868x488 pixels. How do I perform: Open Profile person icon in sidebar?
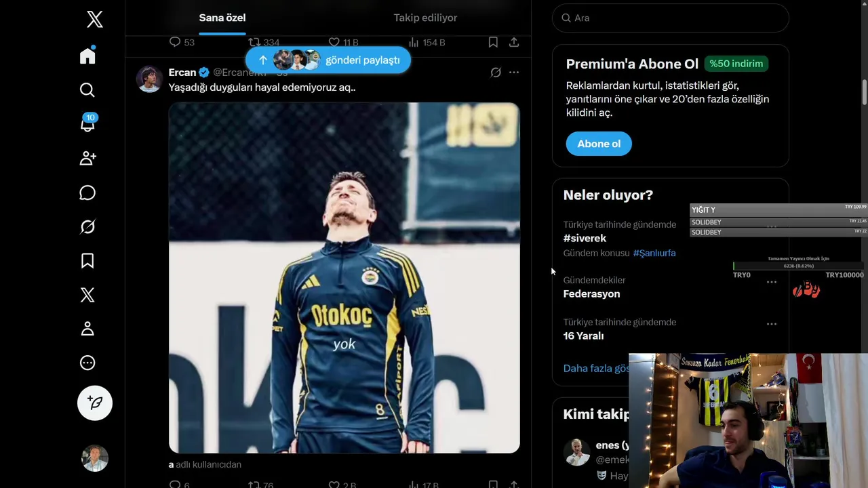[87, 329]
